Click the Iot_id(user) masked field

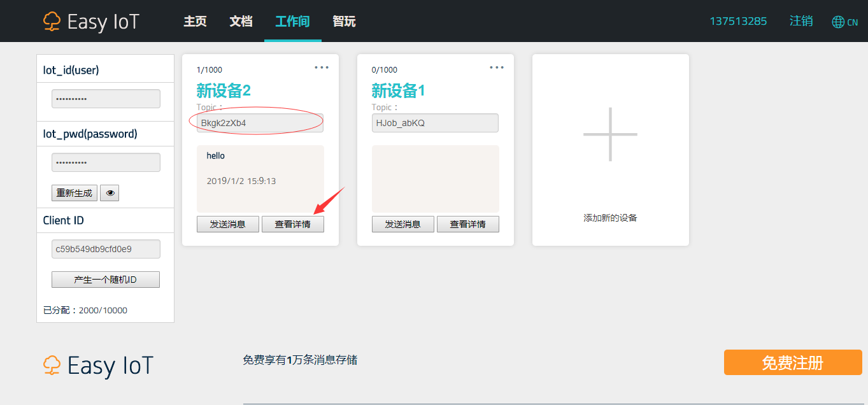point(106,99)
